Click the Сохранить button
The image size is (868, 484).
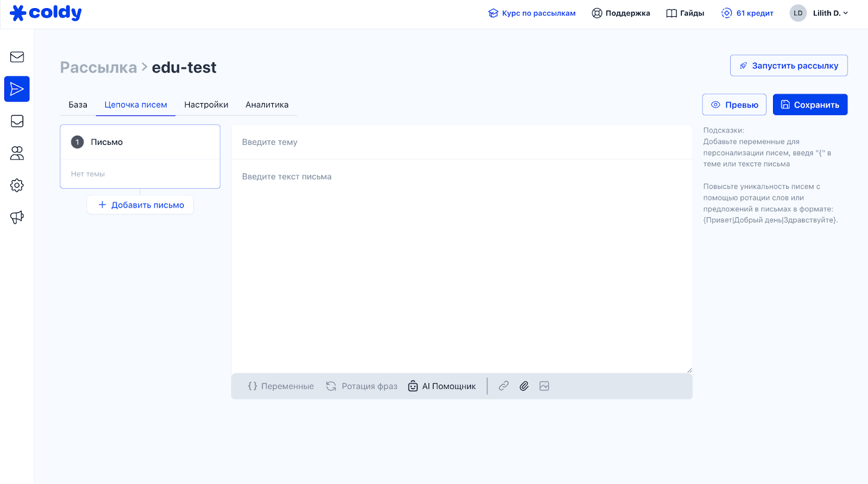coord(809,105)
